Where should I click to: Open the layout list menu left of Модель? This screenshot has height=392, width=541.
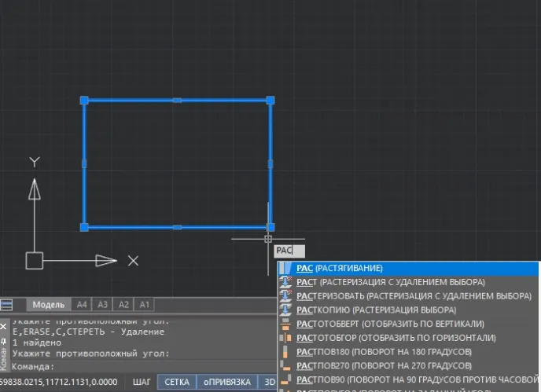click(x=7, y=305)
